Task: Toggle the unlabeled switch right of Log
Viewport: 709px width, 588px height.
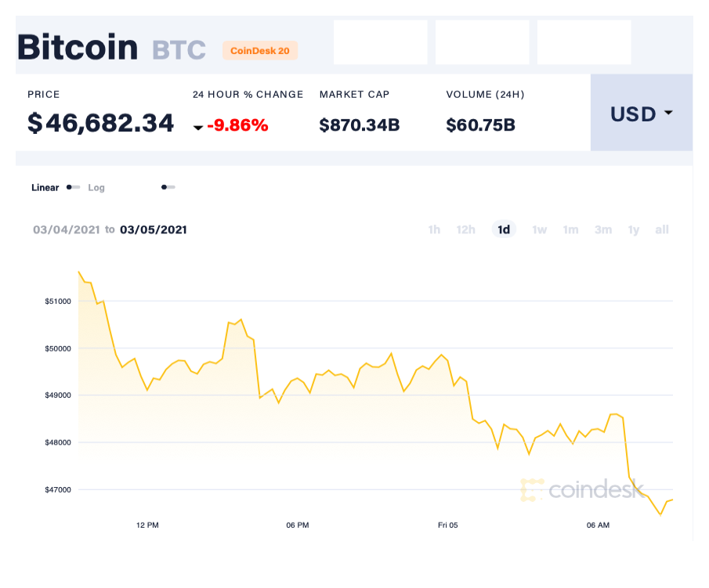Action: point(168,187)
